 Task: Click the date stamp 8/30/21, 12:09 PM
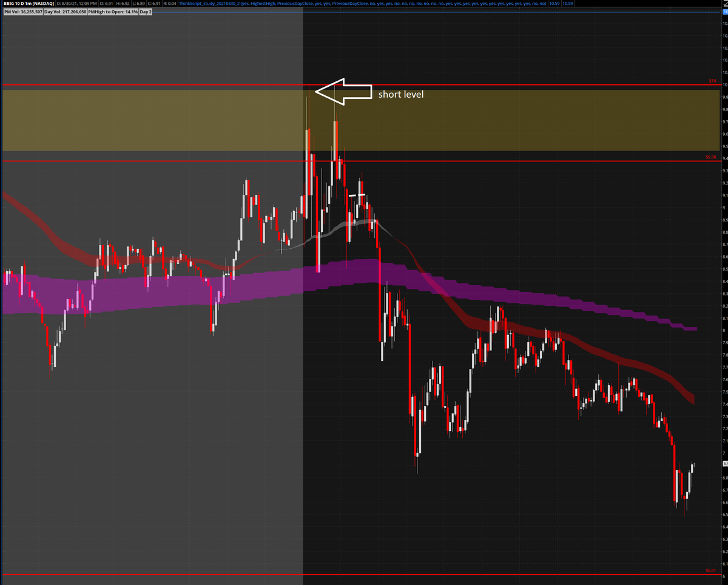tap(76, 4)
